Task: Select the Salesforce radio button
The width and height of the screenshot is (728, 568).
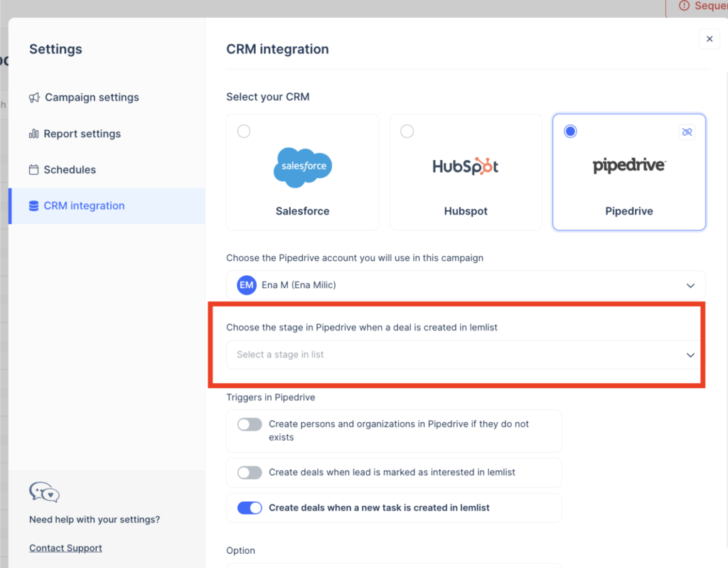Action: [x=244, y=132]
